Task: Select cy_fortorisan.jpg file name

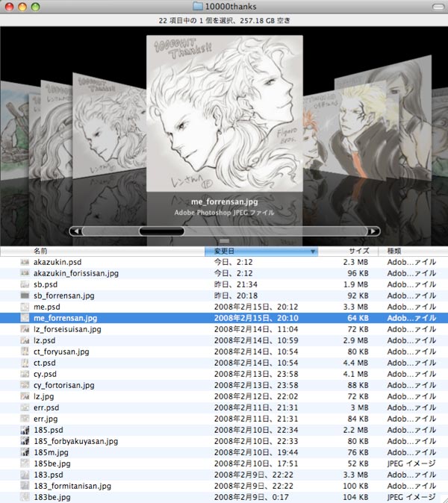Action: point(64,385)
